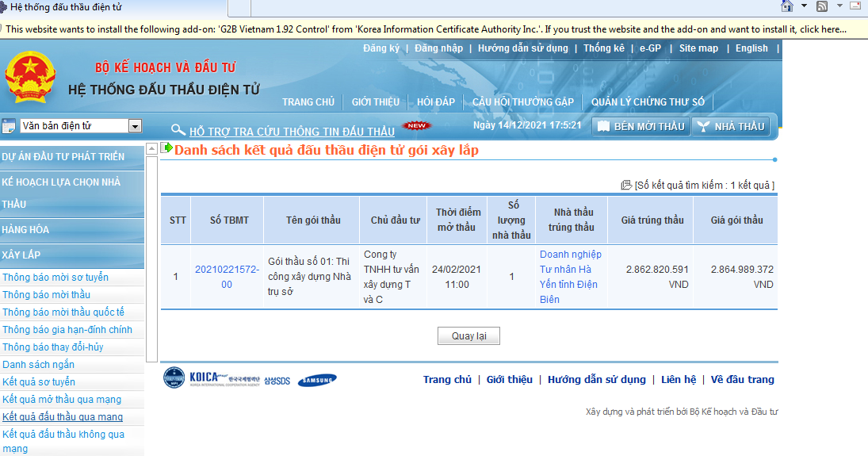The image size is (868, 456).
Task: Click the Quay lại button
Action: [x=468, y=336]
